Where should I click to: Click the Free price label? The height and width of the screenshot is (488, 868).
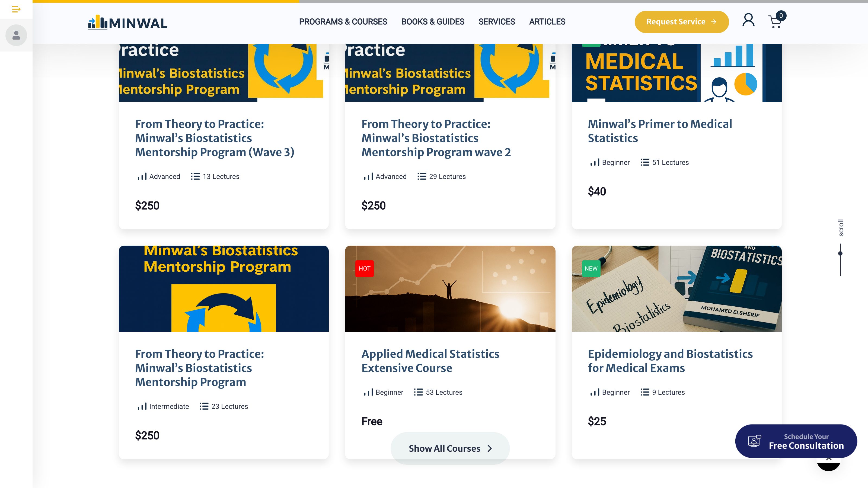point(372,421)
